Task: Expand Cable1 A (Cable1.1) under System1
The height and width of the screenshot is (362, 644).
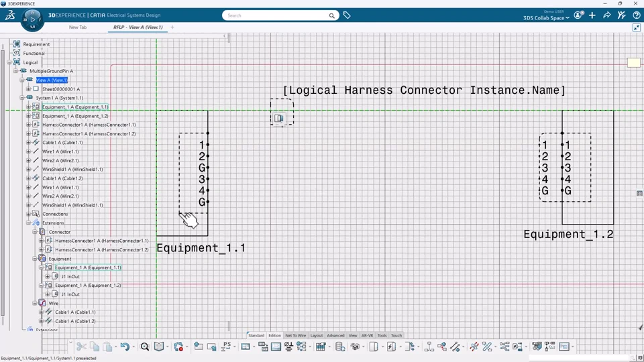Action: [x=29, y=143]
